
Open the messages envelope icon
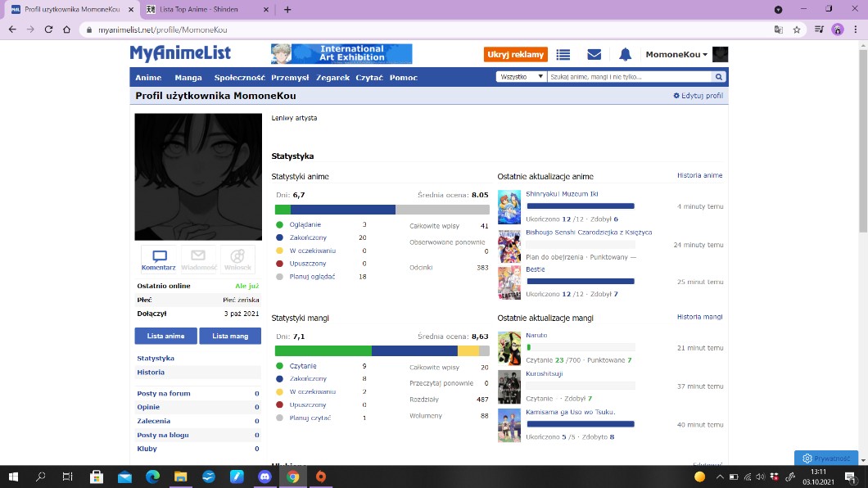click(x=594, y=55)
